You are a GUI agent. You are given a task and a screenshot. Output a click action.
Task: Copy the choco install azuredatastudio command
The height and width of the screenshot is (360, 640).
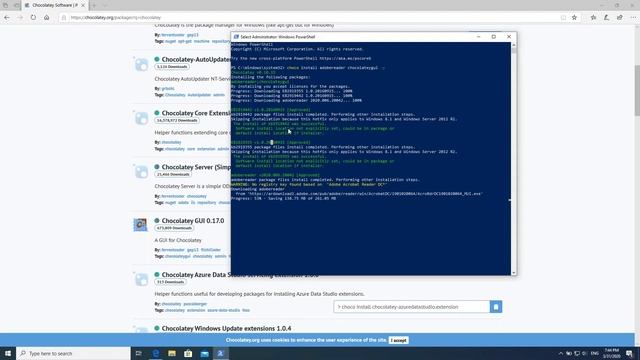[x=496, y=307]
